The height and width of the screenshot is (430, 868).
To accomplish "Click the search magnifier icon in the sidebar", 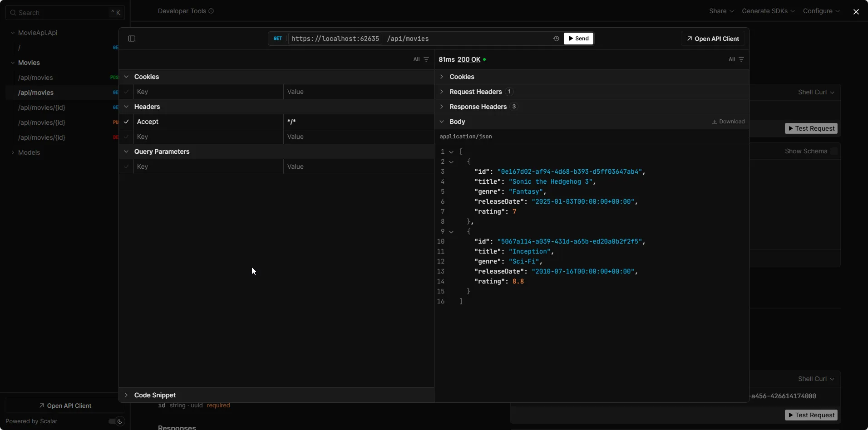I will click(x=12, y=12).
